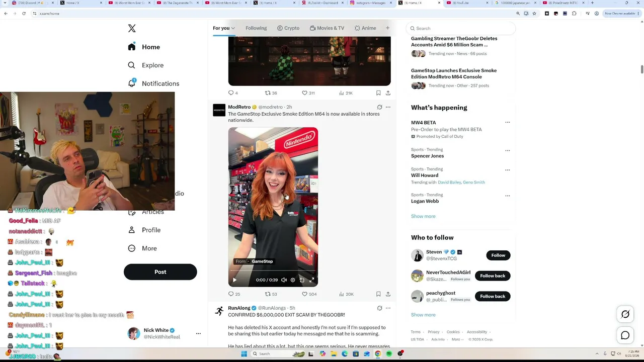Pop out the video in picture-in-picture
The width and height of the screenshot is (644, 362).
point(302,280)
